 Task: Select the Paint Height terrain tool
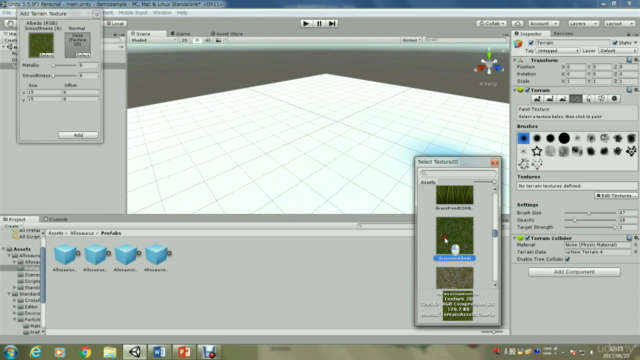[550, 99]
